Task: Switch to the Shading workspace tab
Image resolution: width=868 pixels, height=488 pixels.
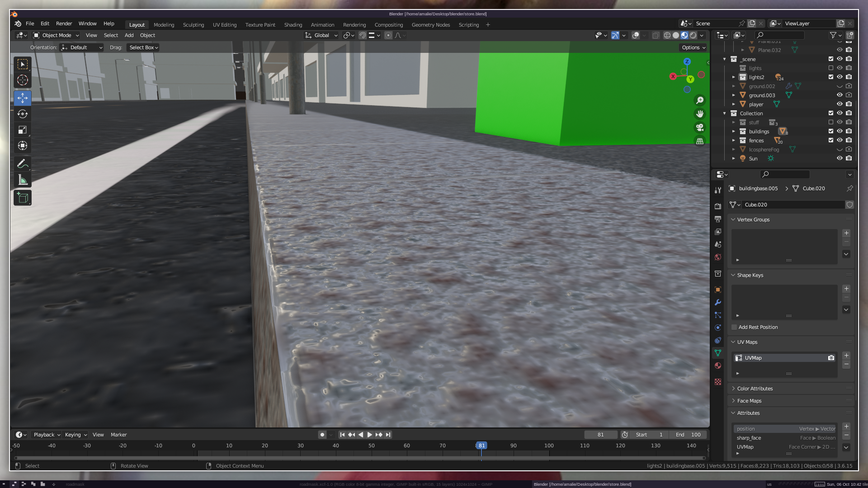Action: (293, 25)
